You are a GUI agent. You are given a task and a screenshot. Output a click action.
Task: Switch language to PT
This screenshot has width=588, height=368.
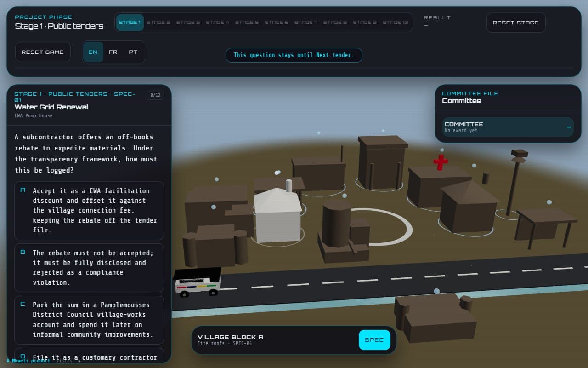(133, 52)
